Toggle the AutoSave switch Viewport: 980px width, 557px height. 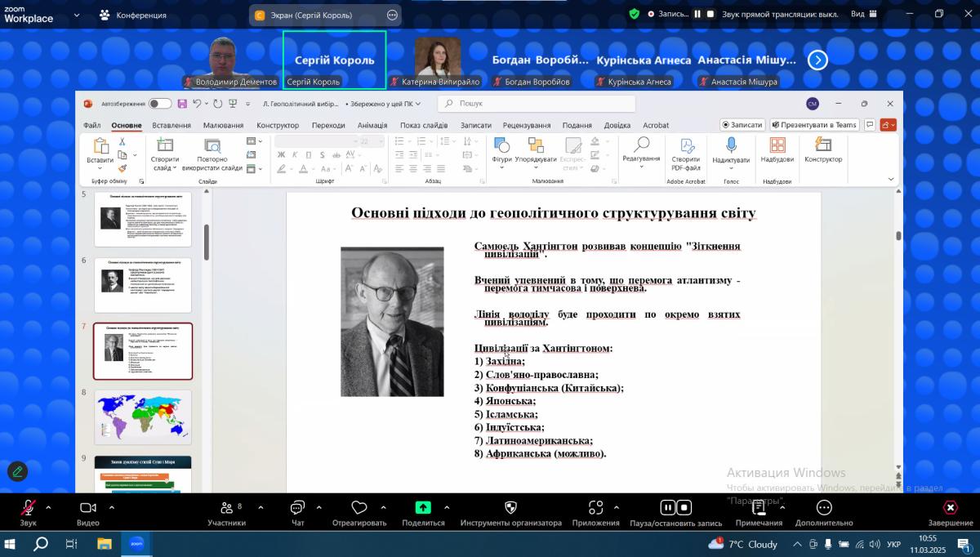[159, 104]
